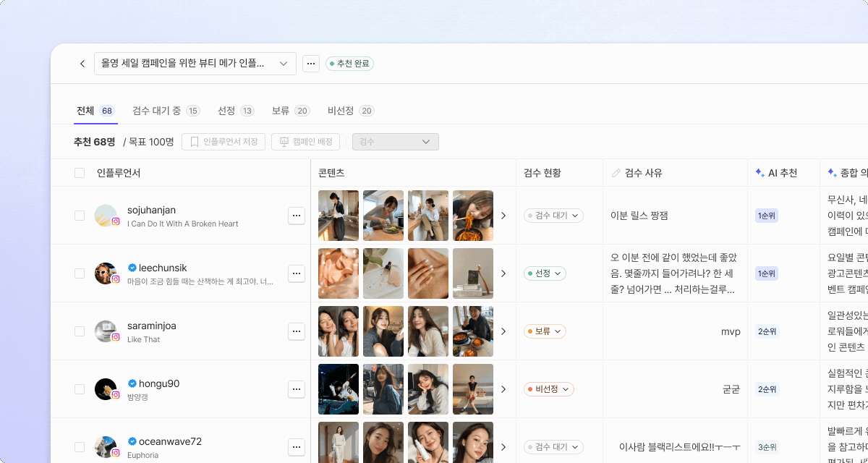
Task: Click the hongu90 profile avatar
Action: point(106,389)
